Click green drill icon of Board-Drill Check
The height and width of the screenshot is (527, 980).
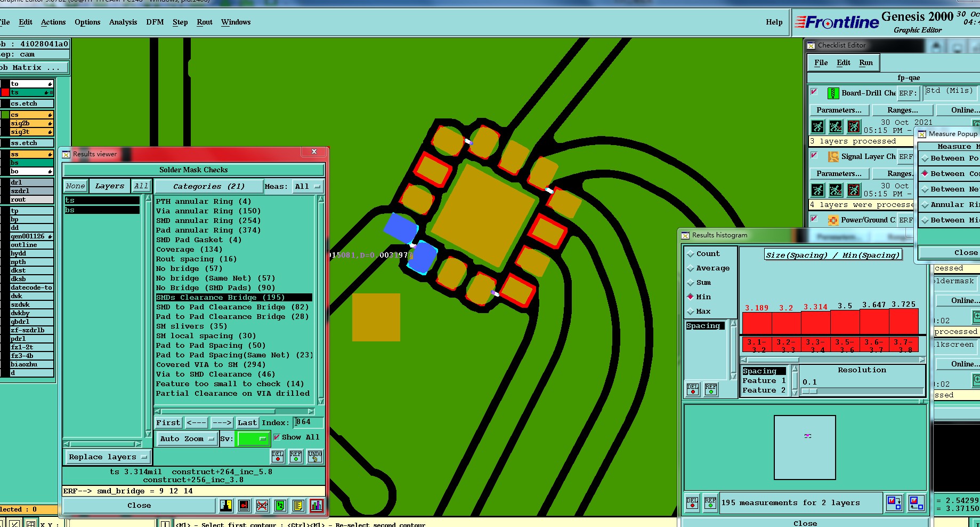tap(833, 93)
